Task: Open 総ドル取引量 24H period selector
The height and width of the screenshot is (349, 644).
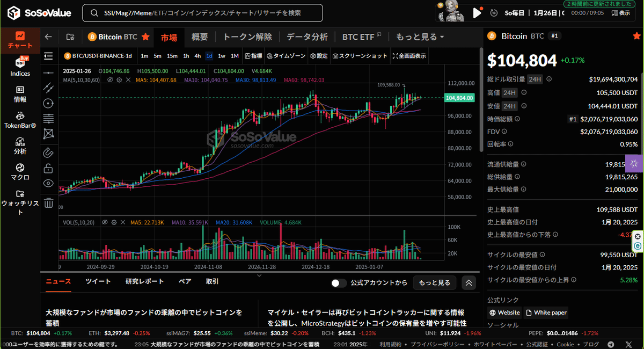Action: coord(535,79)
